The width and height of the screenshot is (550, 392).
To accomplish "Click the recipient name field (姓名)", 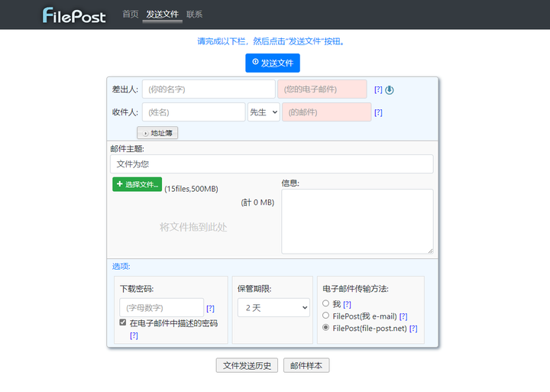I will click(193, 112).
